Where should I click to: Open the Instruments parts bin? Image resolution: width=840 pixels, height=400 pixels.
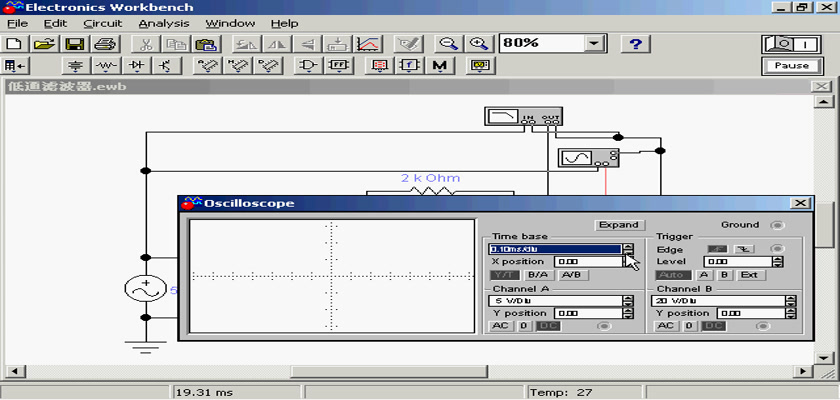(480, 66)
